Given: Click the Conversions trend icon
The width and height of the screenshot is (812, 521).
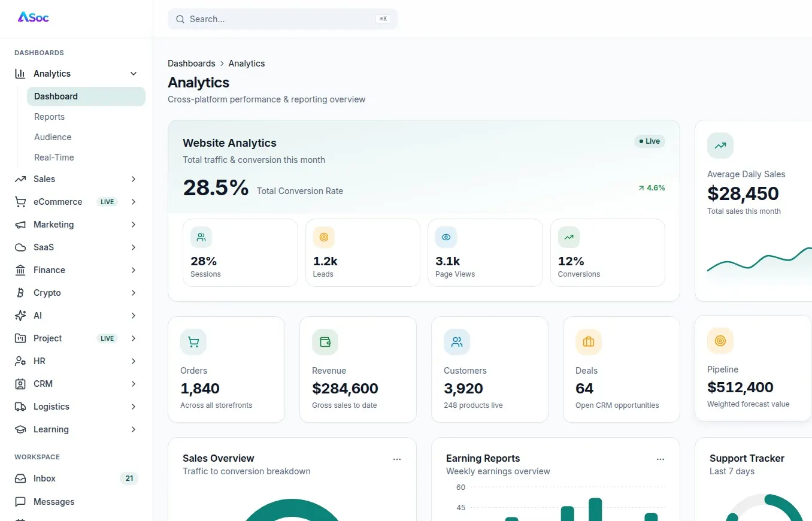Looking at the screenshot, I should [x=569, y=237].
